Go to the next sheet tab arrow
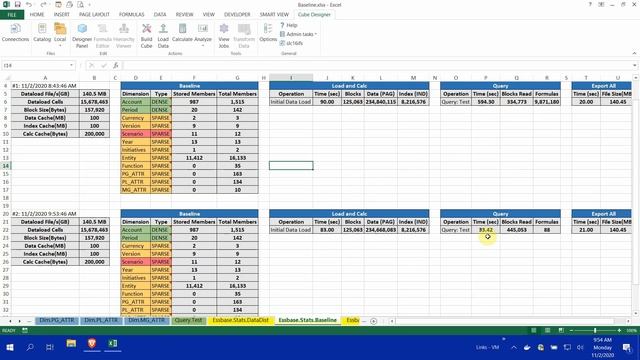Viewport: 640px width, 360px height. (19, 321)
